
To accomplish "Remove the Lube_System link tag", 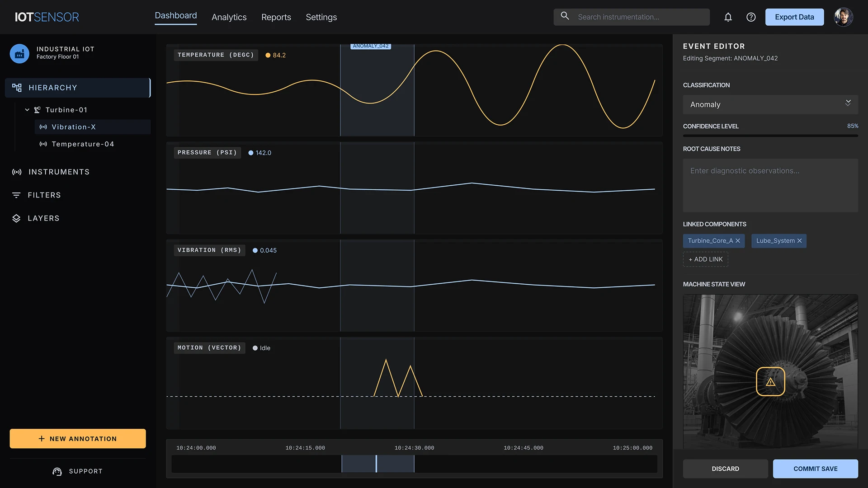I will point(799,241).
